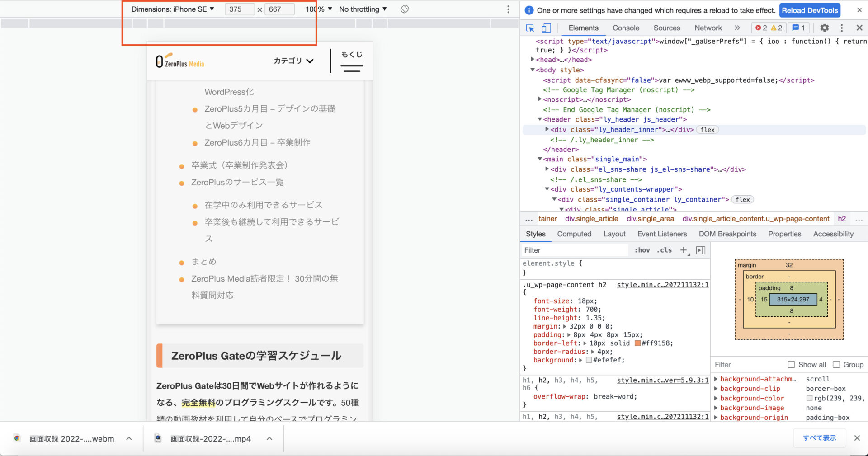Open DevTools settings gear
This screenshot has height=456, width=868.
825,28
